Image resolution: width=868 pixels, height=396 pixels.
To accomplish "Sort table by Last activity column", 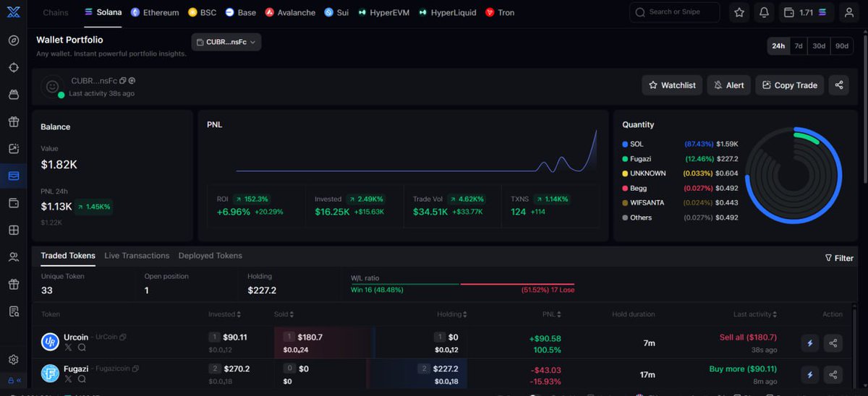I will (x=755, y=314).
